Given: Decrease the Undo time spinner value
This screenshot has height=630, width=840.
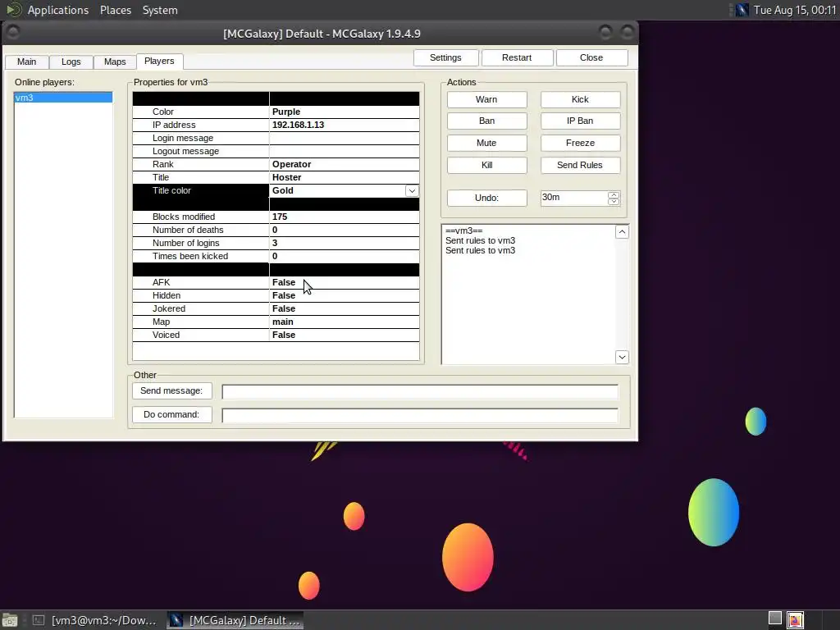Looking at the screenshot, I should [x=614, y=202].
